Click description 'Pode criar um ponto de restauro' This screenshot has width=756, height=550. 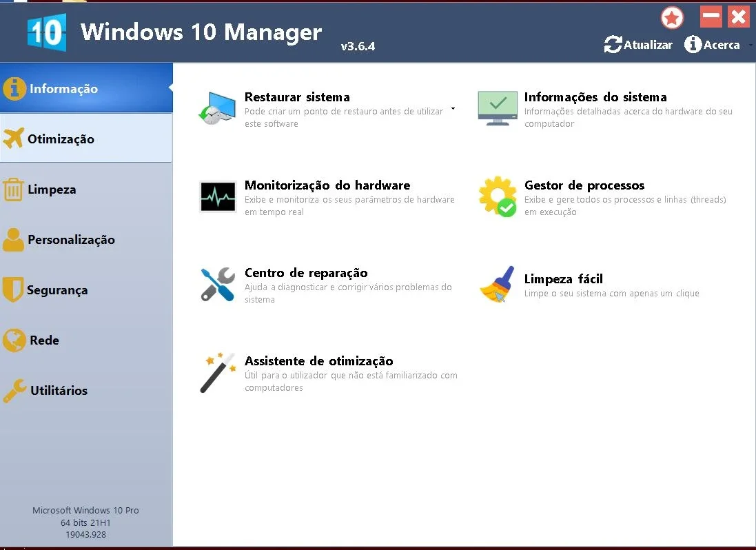(344, 117)
